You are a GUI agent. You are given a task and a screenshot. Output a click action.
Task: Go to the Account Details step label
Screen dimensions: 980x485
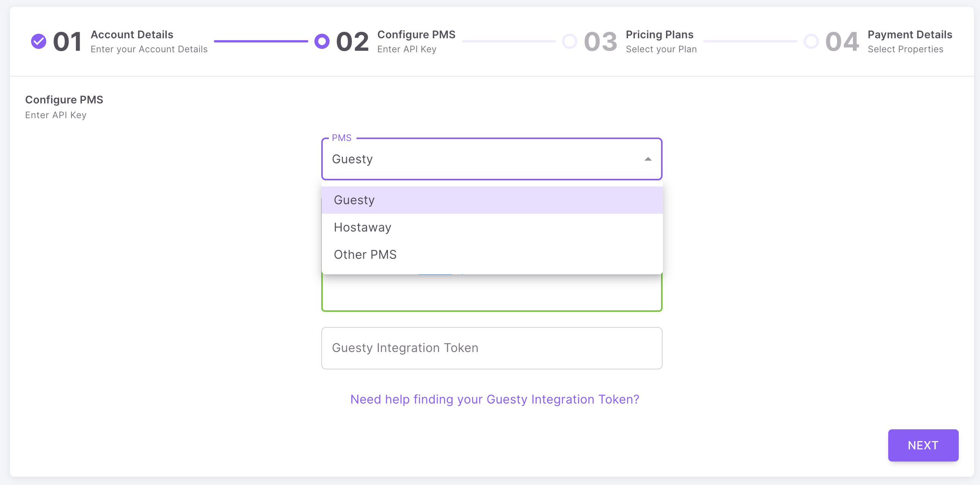tap(132, 34)
